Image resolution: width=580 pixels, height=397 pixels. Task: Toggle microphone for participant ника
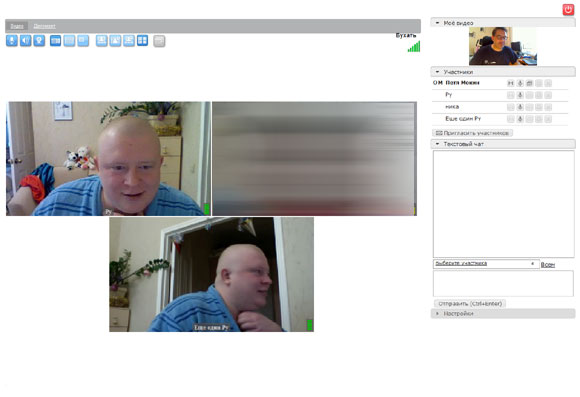click(520, 107)
